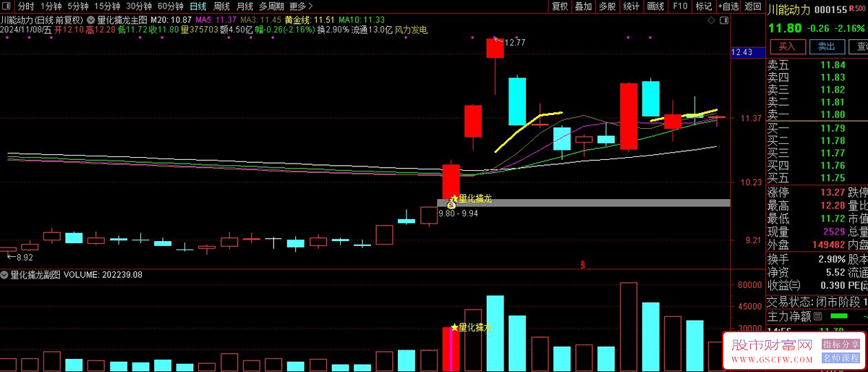Click the 风力发电 sector label
868x372 pixels.
[x=411, y=30]
